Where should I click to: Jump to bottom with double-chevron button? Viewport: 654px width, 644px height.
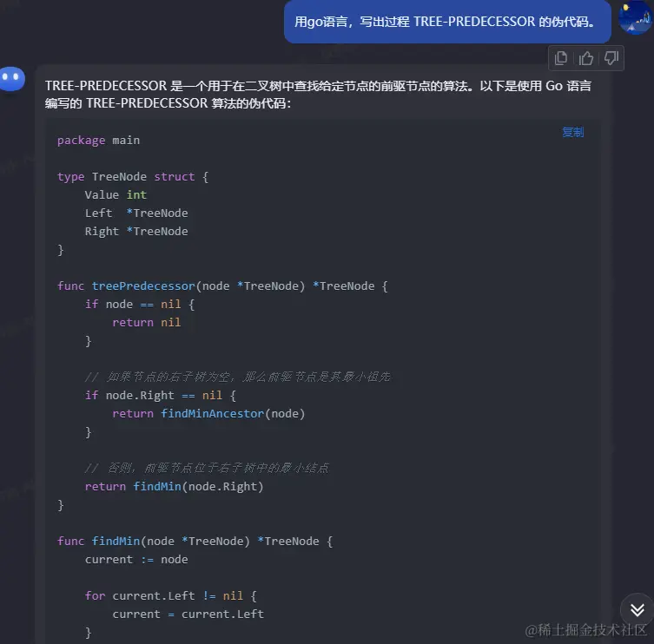637,610
